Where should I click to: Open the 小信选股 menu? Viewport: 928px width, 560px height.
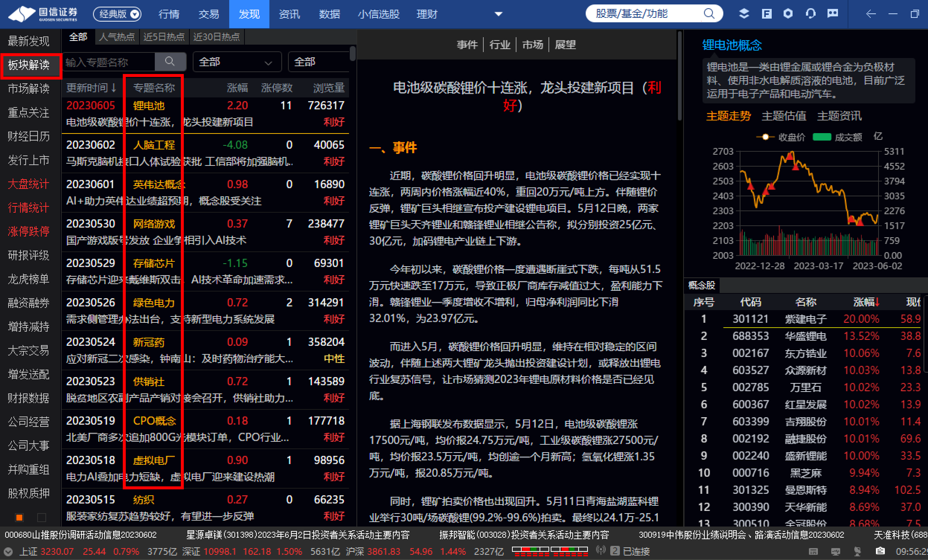click(378, 14)
